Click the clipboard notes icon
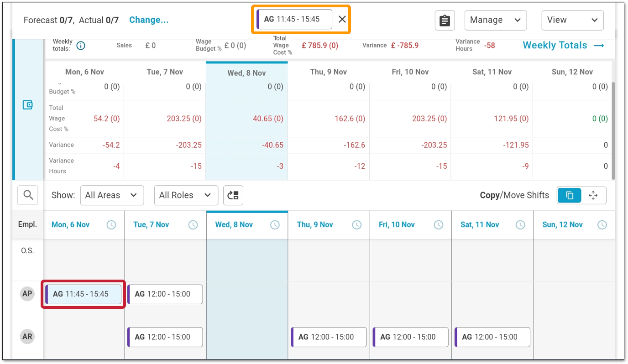 coord(445,21)
